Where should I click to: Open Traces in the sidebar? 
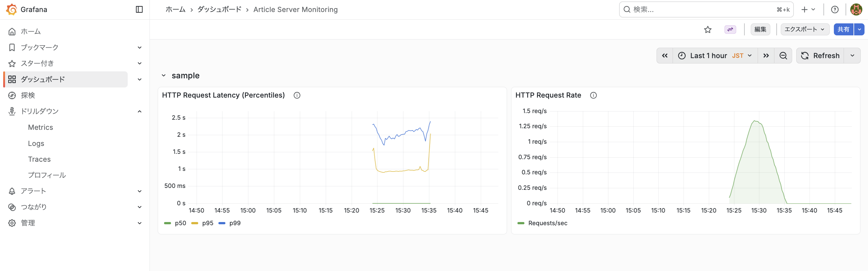40,159
